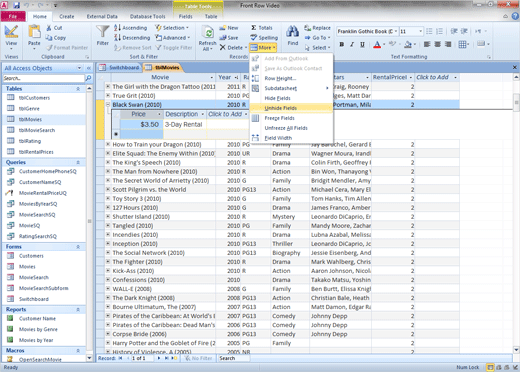The width and height of the screenshot is (520, 372).
Task: Open the Filter funnel icon
Action: click(x=103, y=32)
